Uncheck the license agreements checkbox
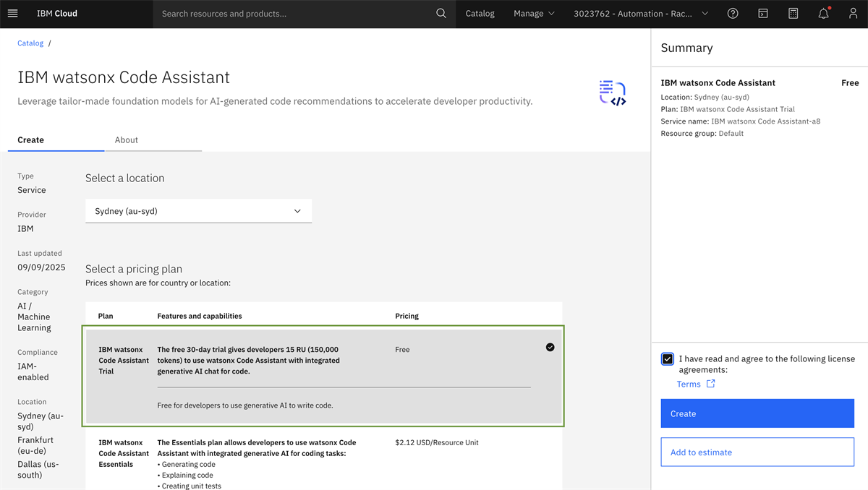 pyautogui.click(x=668, y=359)
